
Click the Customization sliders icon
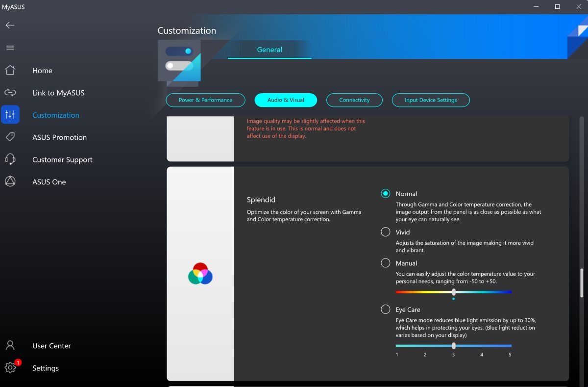pos(10,115)
